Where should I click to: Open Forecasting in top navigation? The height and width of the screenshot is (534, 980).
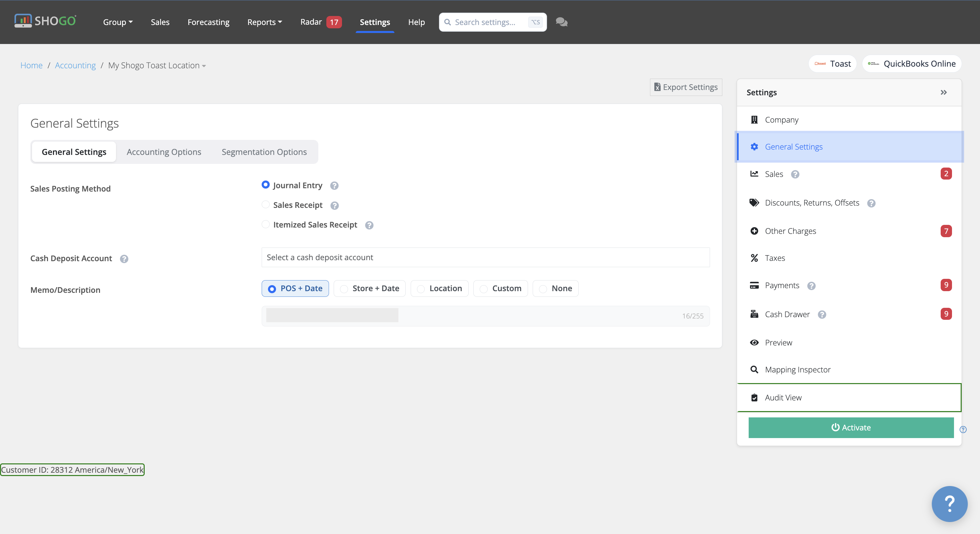(208, 22)
